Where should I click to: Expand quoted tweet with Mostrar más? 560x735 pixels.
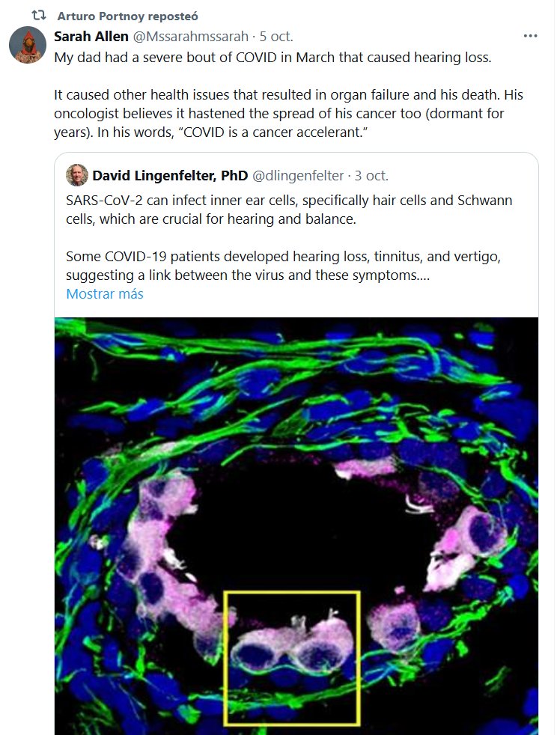(105, 293)
